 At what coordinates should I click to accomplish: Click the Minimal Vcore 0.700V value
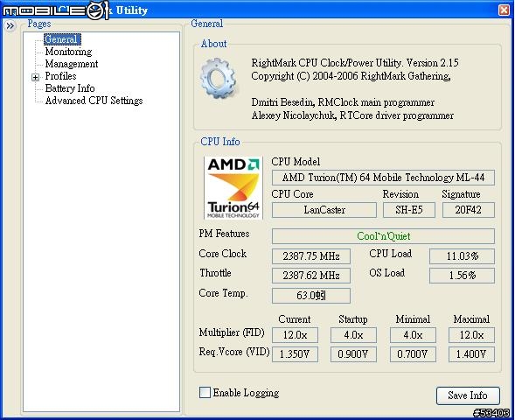pyautogui.click(x=413, y=354)
